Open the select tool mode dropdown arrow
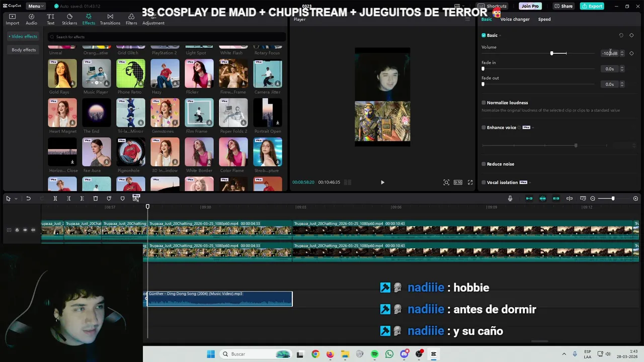Viewport: 644px width, 362px height. tap(16, 199)
